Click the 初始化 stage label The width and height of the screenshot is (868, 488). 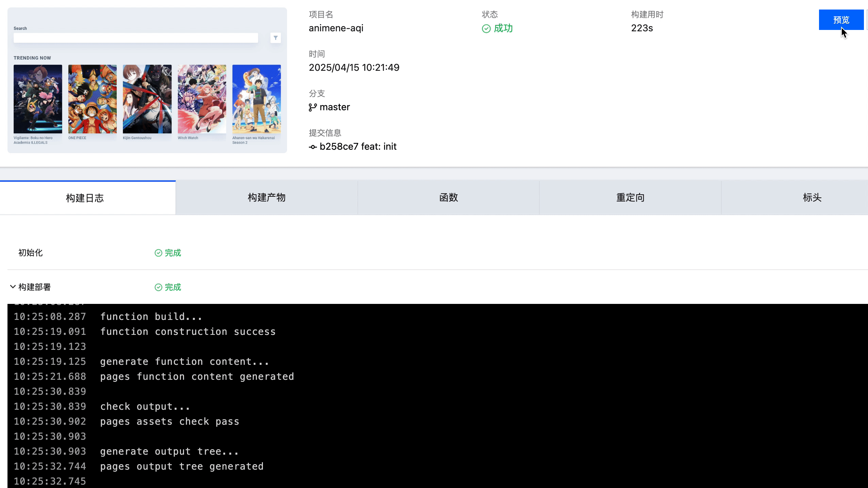tap(30, 253)
